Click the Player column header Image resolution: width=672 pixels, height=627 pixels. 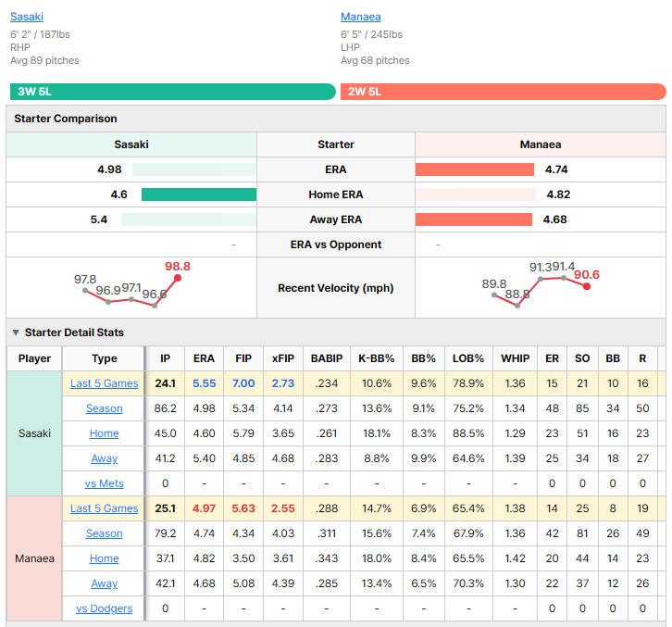point(35,358)
